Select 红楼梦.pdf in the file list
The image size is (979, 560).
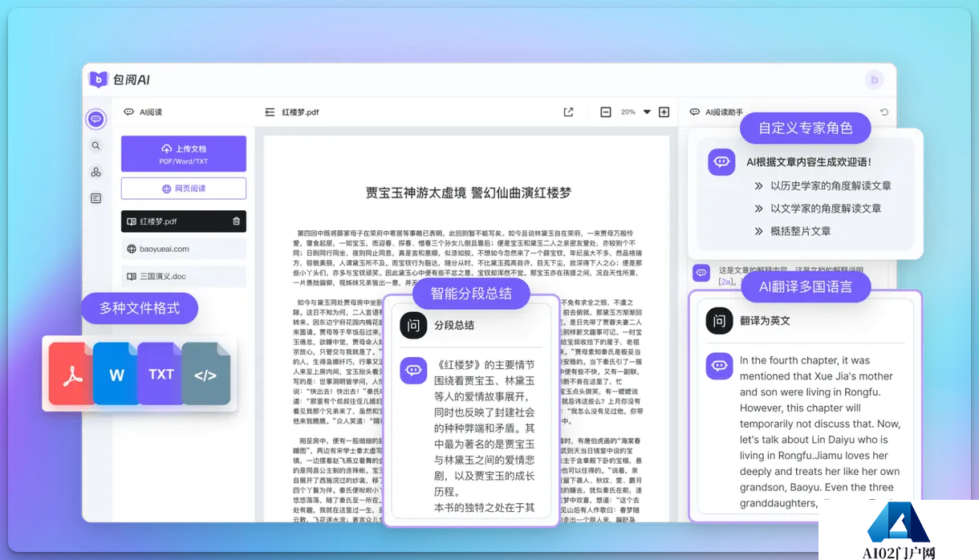(184, 221)
